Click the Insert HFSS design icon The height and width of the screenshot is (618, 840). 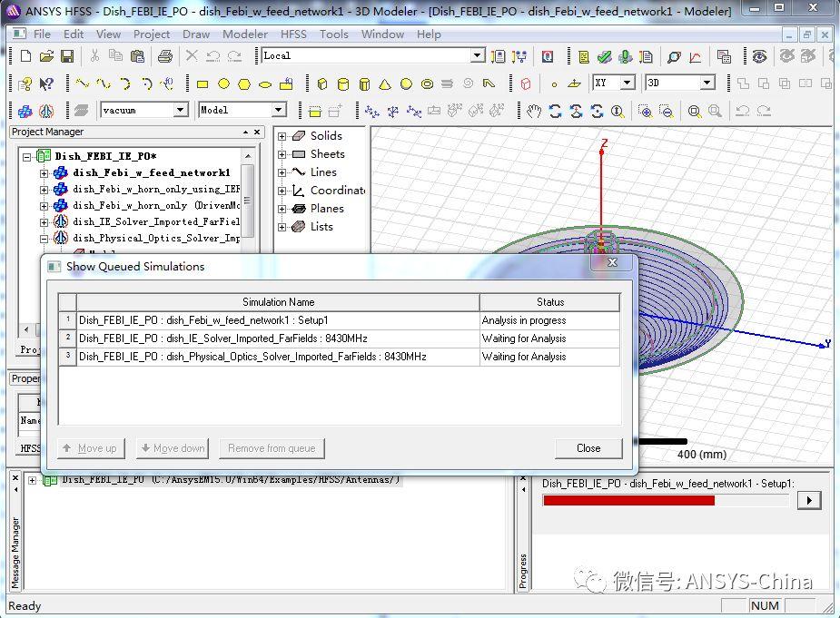click(x=25, y=111)
